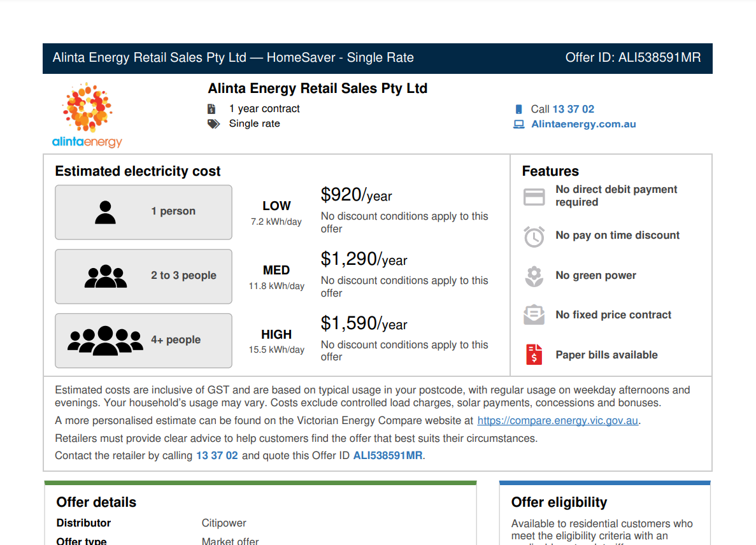Image resolution: width=756 pixels, height=545 pixels.
Task: Click the ALI538591MR Offer ID link
Action: [388, 456]
